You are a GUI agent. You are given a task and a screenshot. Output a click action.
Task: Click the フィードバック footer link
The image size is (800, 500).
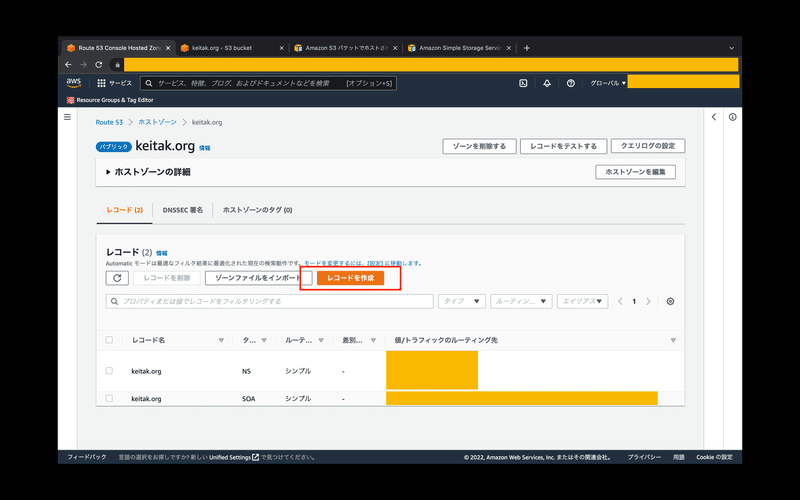(87, 457)
